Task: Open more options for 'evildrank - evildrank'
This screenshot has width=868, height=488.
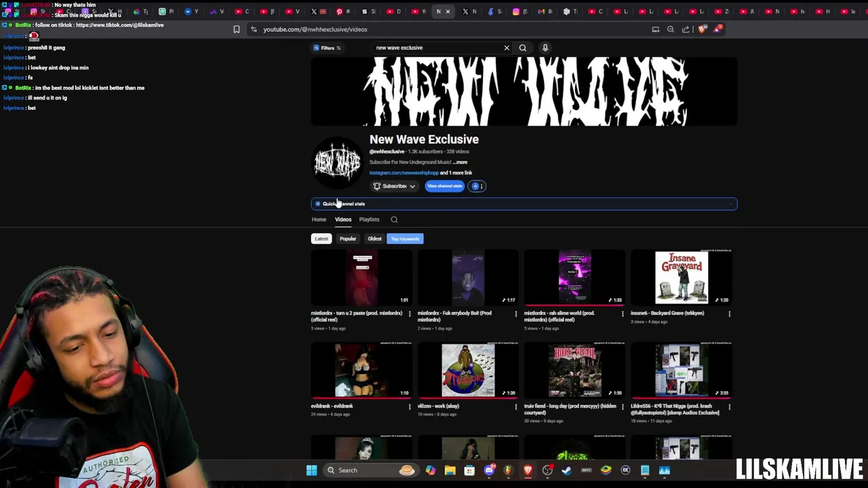Action: point(409,407)
